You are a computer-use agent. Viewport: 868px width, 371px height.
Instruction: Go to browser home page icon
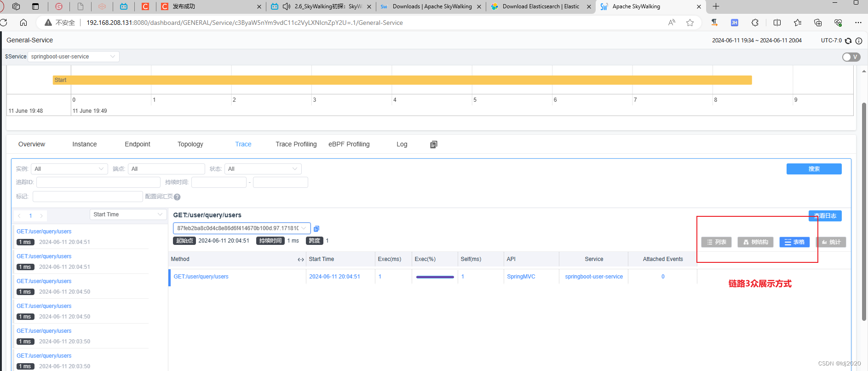[23, 23]
